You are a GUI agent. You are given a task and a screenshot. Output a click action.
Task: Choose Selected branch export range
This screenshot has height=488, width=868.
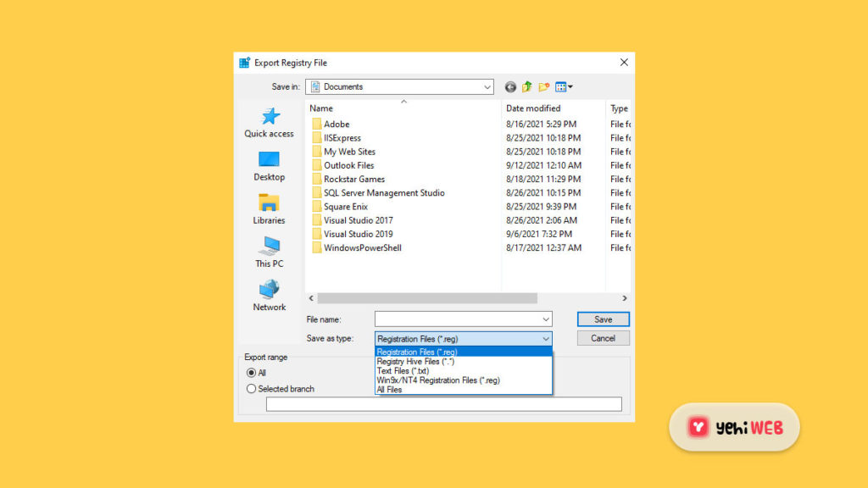[252, 389]
